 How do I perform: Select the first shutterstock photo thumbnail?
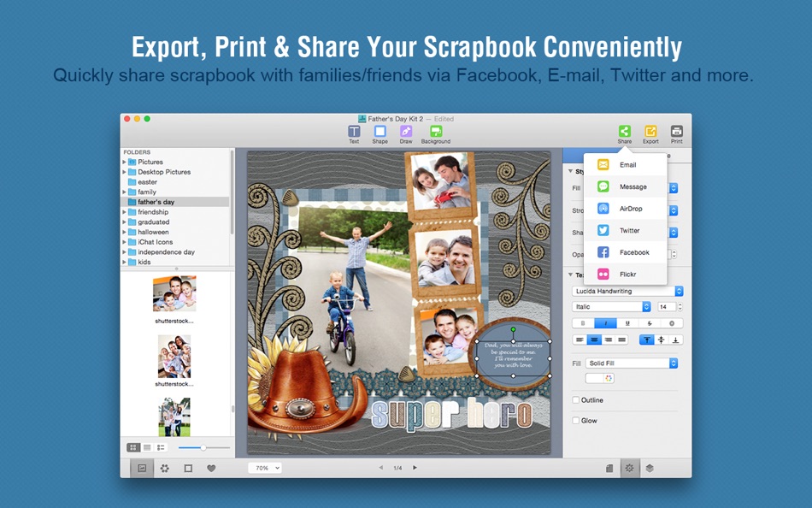(x=174, y=293)
